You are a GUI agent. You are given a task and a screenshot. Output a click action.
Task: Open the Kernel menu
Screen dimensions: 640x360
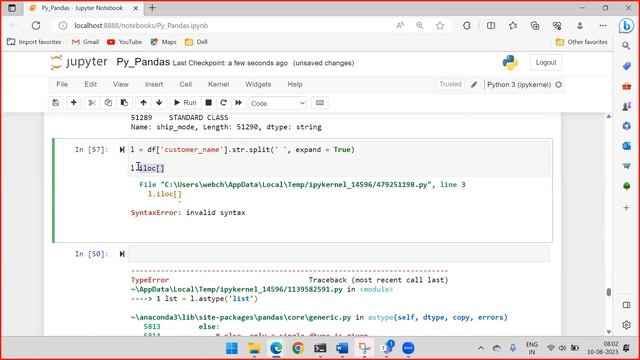[x=218, y=84]
